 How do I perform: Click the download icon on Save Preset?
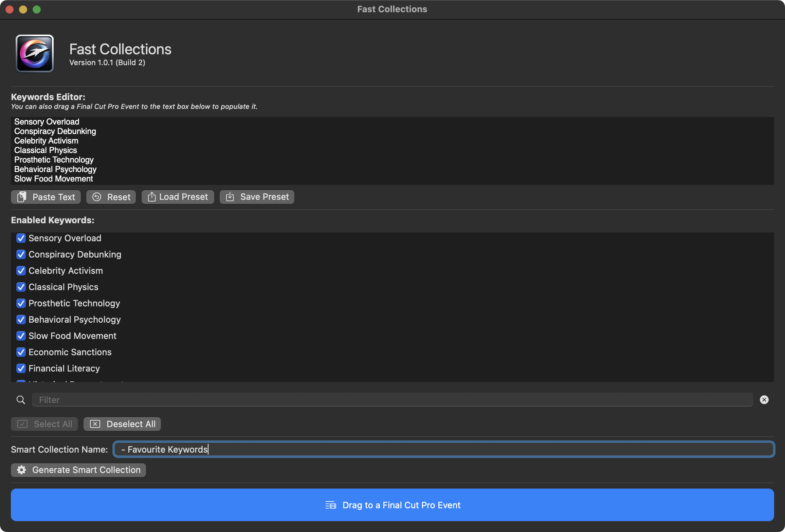tap(230, 197)
